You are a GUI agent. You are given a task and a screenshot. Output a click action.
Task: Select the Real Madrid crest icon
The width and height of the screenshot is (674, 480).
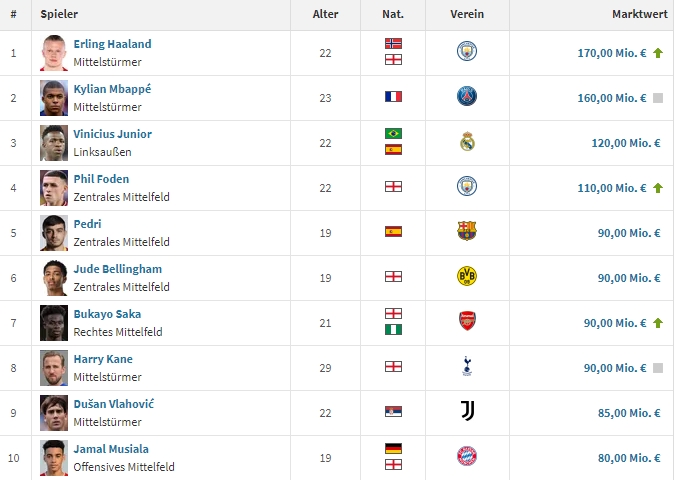pyautogui.click(x=467, y=141)
